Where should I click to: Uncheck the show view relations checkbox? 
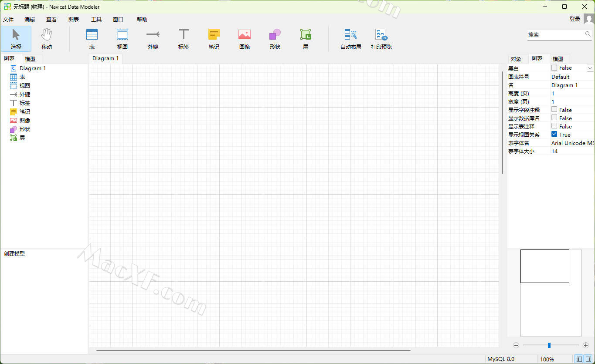(x=554, y=135)
